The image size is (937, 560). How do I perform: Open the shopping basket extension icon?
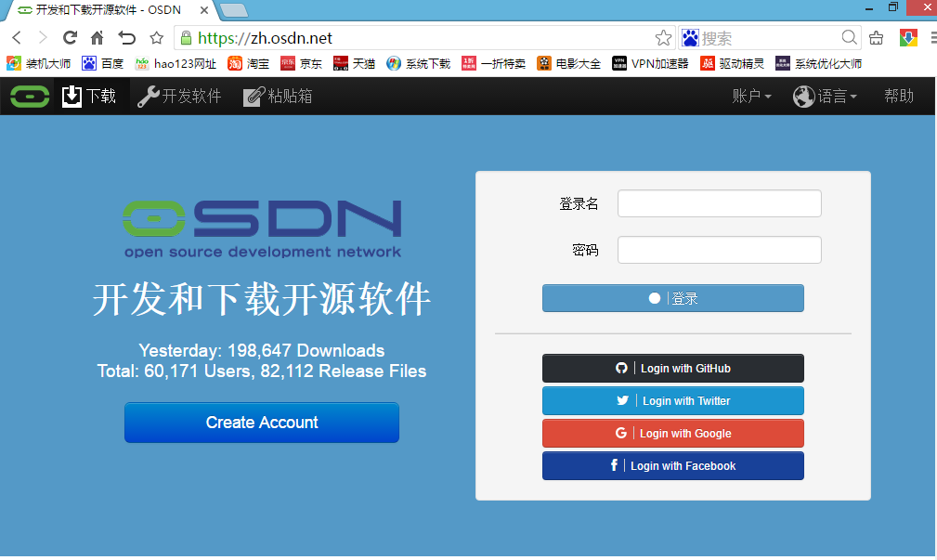[876, 38]
